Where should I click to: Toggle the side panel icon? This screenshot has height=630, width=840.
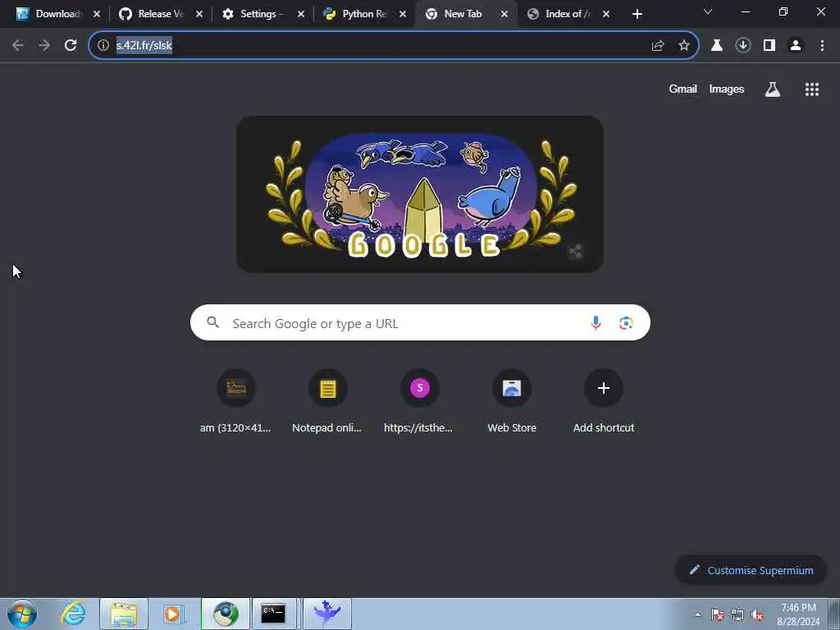pyautogui.click(x=769, y=46)
